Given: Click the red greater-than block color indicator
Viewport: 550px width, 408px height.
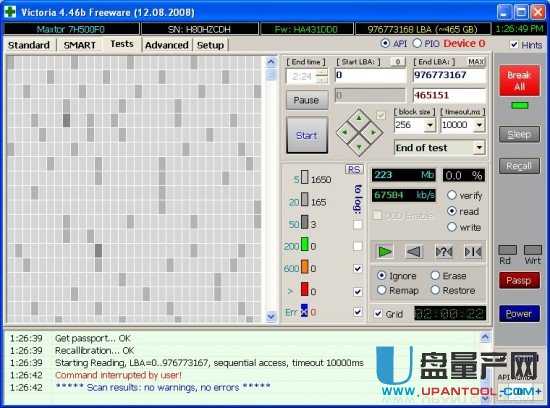Looking at the screenshot, I should click(304, 289).
